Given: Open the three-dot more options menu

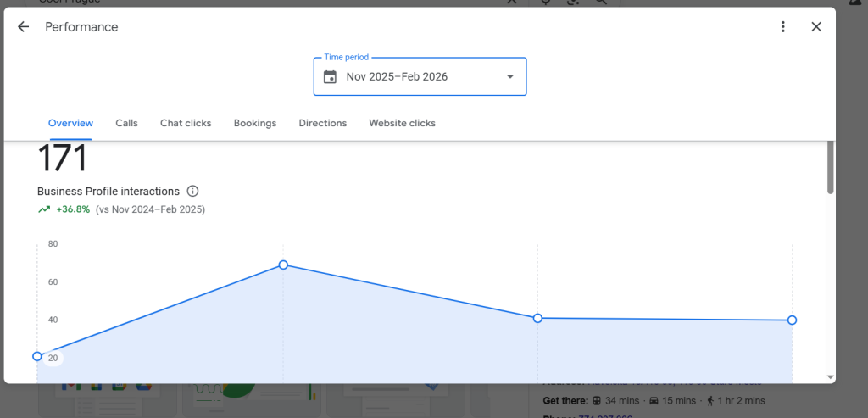Looking at the screenshot, I should (783, 27).
